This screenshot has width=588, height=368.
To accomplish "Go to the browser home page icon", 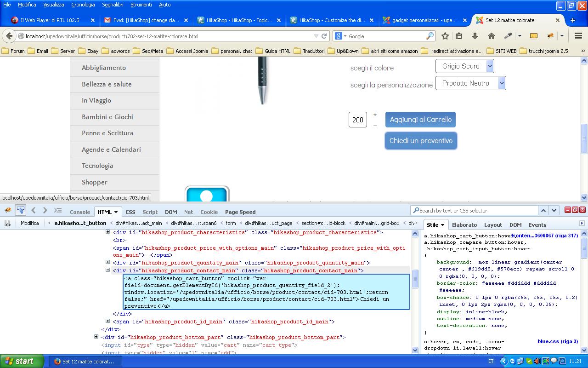I will (491, 36).
